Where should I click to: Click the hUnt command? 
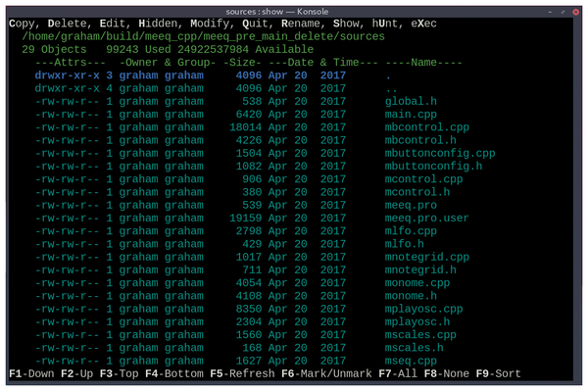pos(384,24)
